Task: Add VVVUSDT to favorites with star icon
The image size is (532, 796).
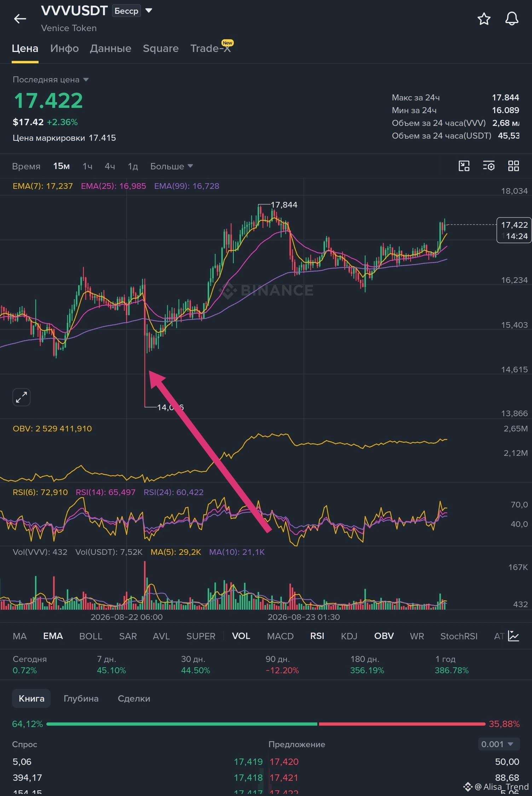Action: click(x=484, y=19)
